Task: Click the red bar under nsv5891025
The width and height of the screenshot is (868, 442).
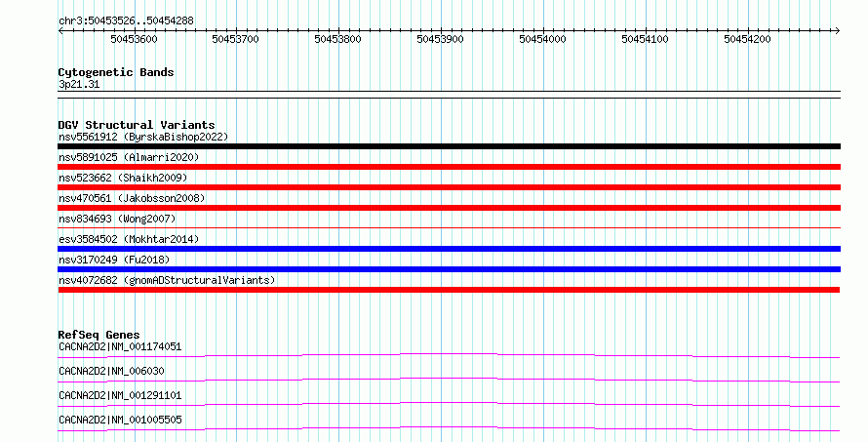Action: [x=449, y=167]
